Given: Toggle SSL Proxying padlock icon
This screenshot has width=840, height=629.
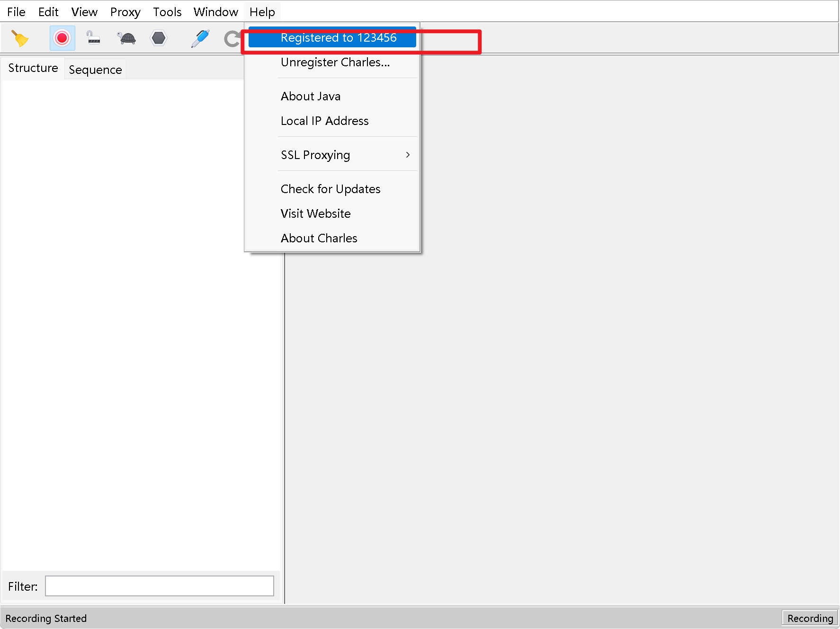Looking at the screenshot, I should (x=93, y=37).
